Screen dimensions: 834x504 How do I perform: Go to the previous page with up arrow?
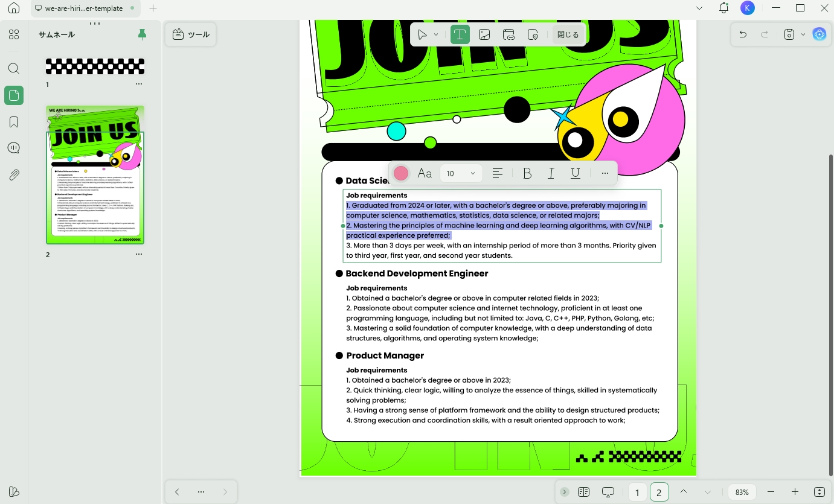tap(683, 492)
